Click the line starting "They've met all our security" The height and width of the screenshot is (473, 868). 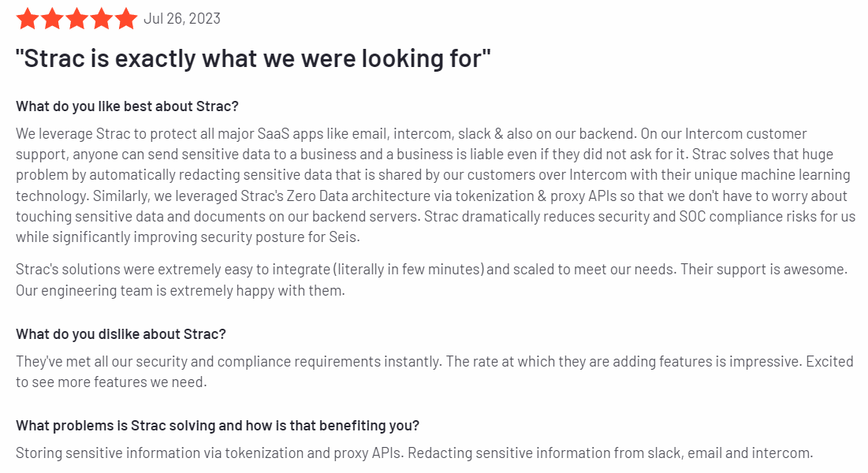[423, 362]
